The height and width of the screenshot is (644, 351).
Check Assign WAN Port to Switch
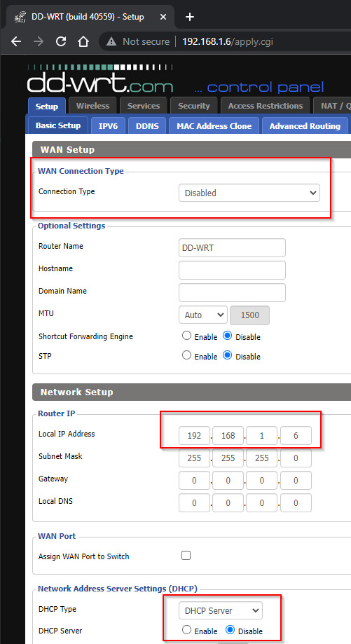pyautogui.click(x=186, y=555)
